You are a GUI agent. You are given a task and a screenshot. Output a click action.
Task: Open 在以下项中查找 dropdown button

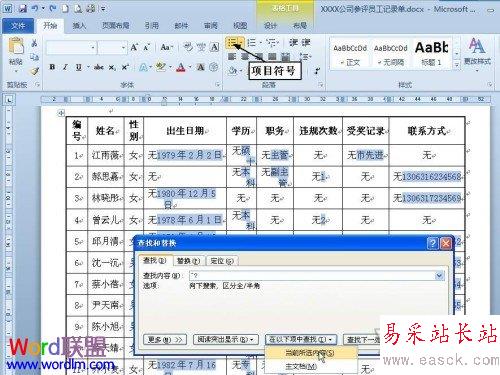click(x=301, y=340)
